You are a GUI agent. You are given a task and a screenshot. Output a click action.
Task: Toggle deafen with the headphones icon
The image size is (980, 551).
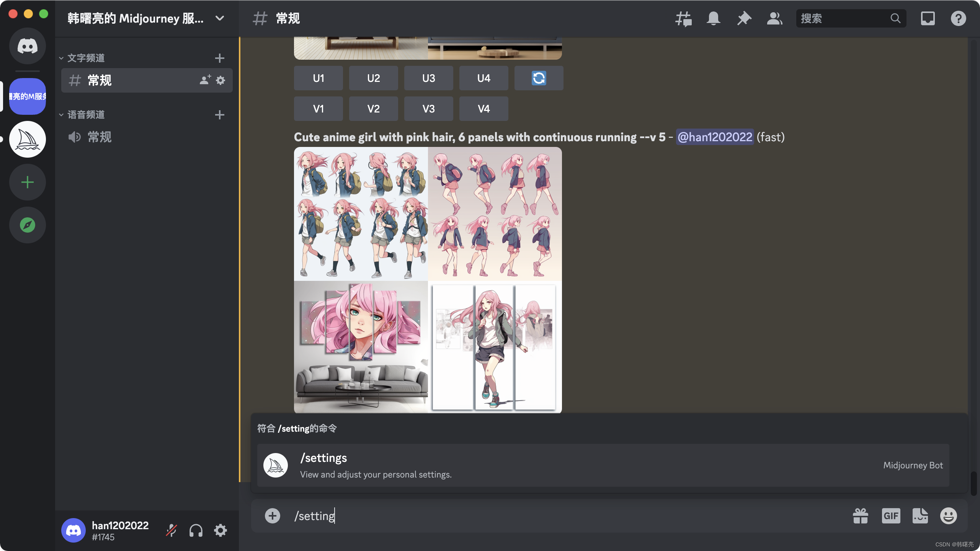click(x=196, y=530)
